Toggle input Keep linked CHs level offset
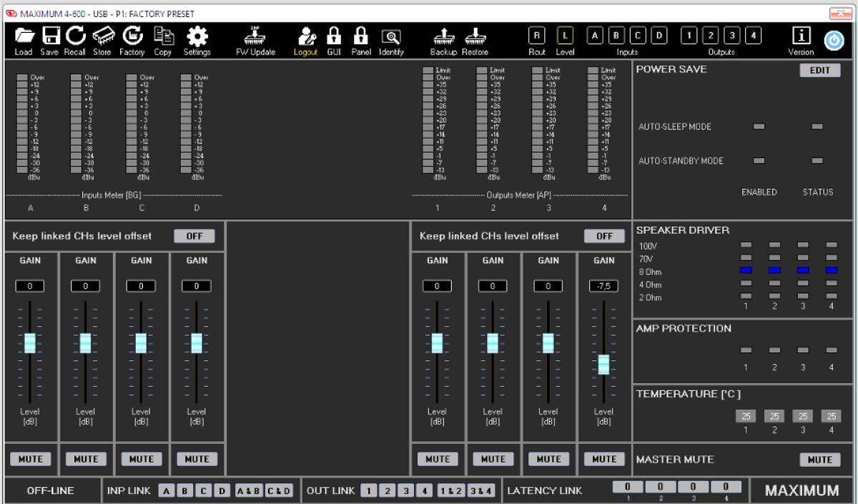858x504 pixels. [x=194, y=236]
